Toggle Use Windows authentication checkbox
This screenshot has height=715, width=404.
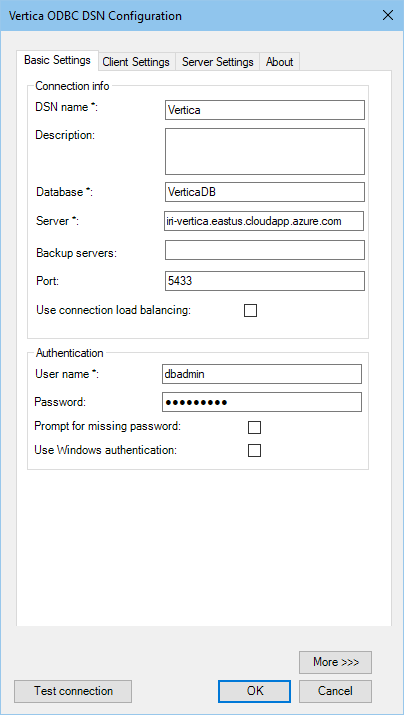254,451
